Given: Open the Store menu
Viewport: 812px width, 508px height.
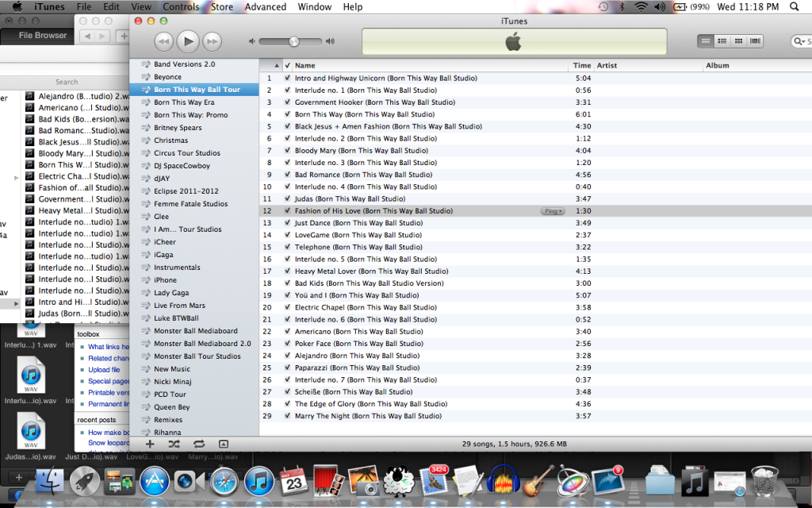Looking at the screenshot, I should 222,6.
